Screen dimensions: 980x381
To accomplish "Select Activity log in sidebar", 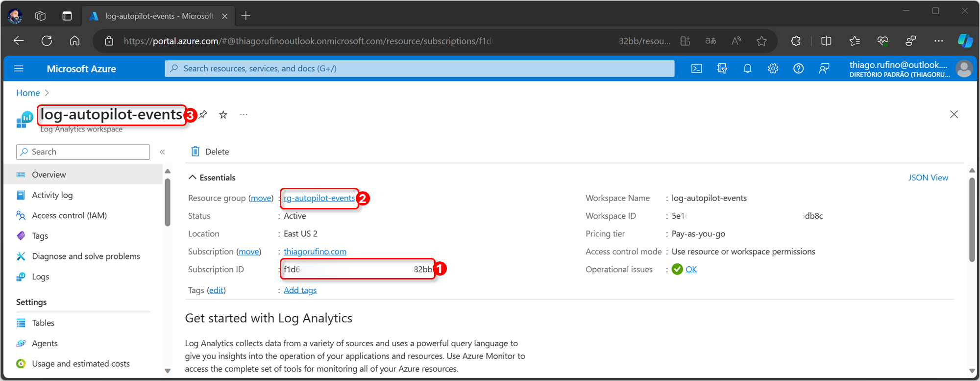I will coord(52,195).
